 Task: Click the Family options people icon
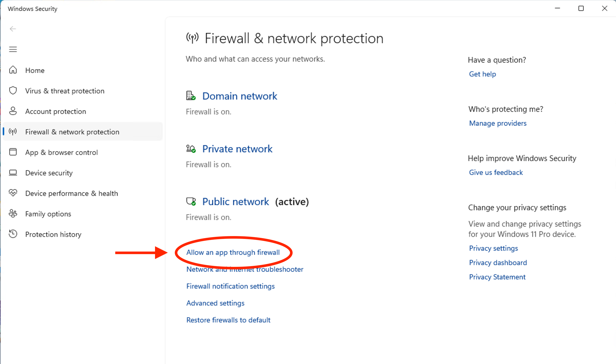(x=13, y=214)
